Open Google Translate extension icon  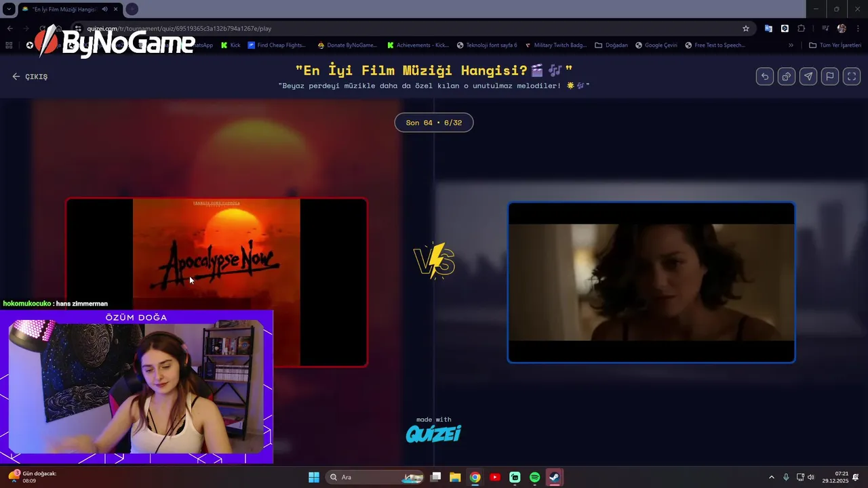(x=768, y=28)
